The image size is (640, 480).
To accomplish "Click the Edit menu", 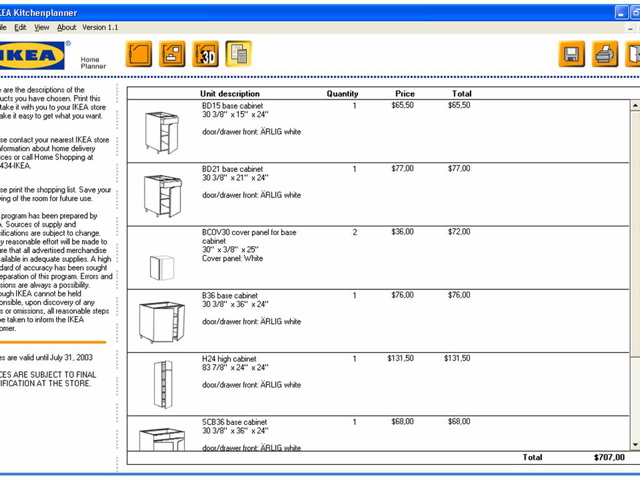I will pyautogui.click(x=20, y=27).
